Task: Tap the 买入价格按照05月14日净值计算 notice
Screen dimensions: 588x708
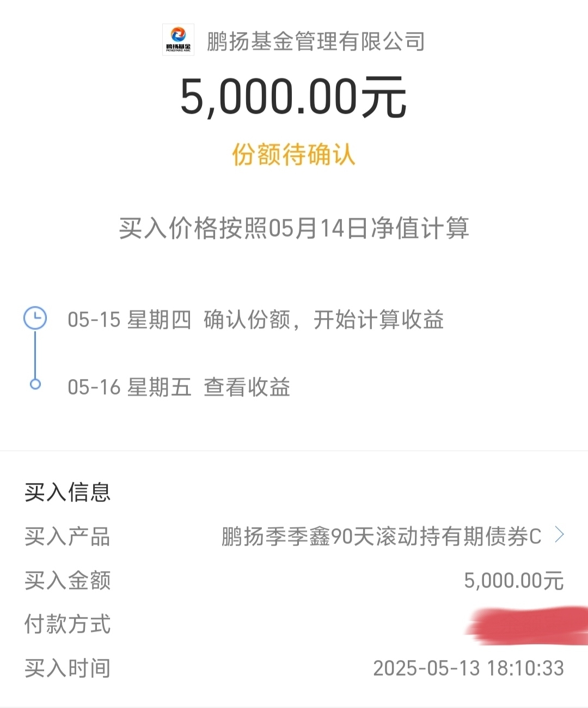Action: (x=294, y=228)
